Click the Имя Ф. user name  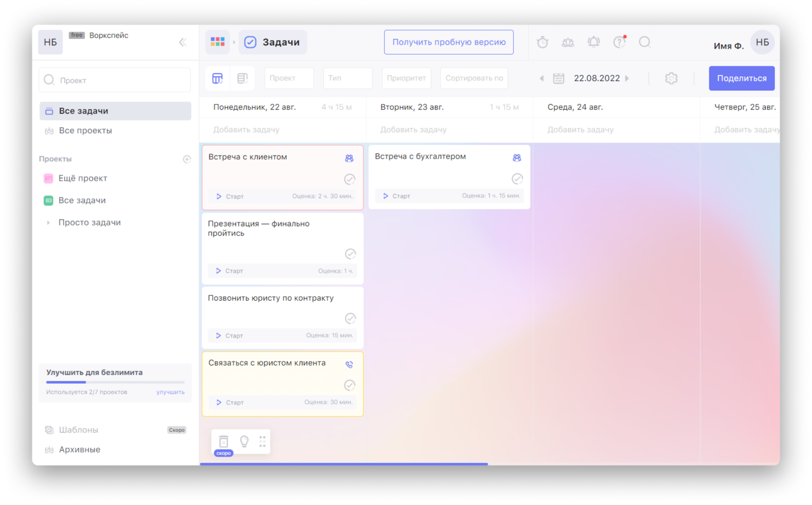click(728, 46)
